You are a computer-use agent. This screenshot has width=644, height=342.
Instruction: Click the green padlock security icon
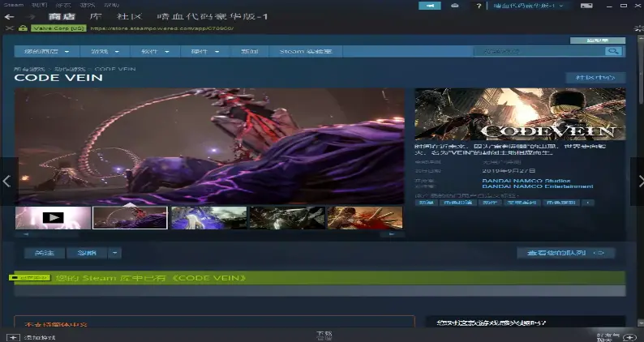pyautogui.click(x=23, y=28)
